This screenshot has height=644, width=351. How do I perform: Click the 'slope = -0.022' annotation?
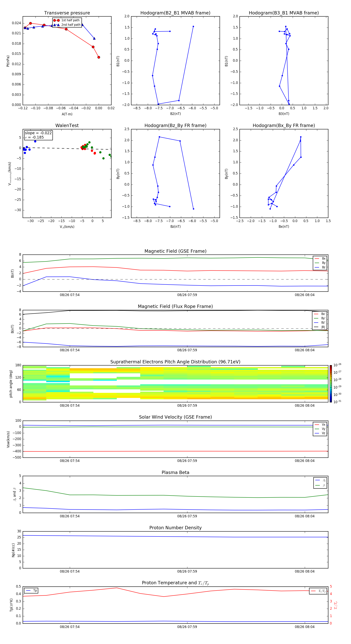point(38,133)
